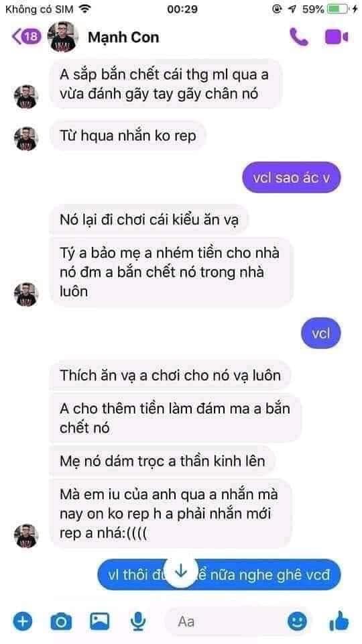This screenshot has width=362, height=644.
Task: Select the 'vcl sao ác v' sent bubble
Action: (x=291, y=177)
